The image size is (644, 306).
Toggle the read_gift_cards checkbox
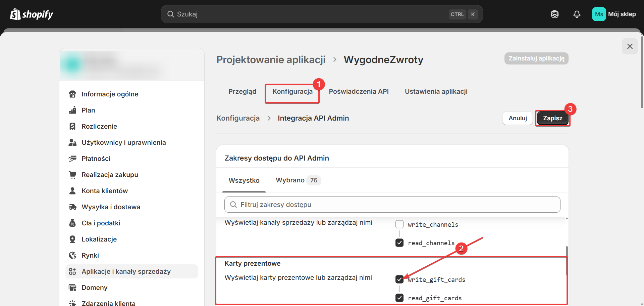click(x=399, y=298)
